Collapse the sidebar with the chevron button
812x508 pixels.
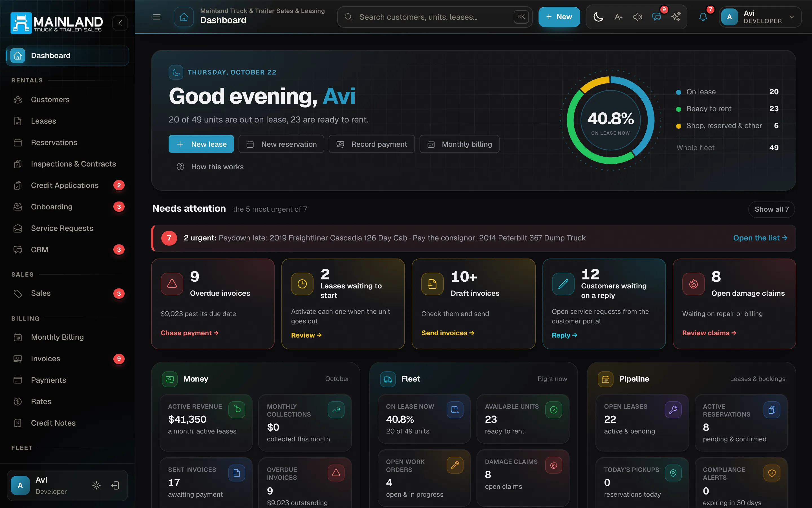(120, 23)
